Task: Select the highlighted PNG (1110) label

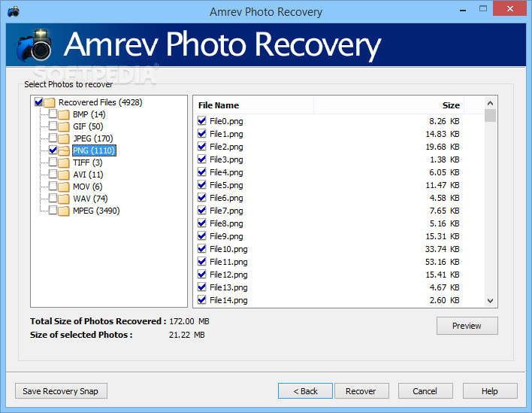Action: point(95,150)
